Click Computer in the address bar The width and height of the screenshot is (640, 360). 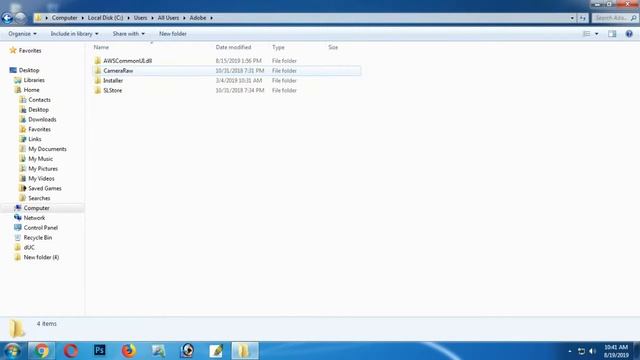click(64, 18)
